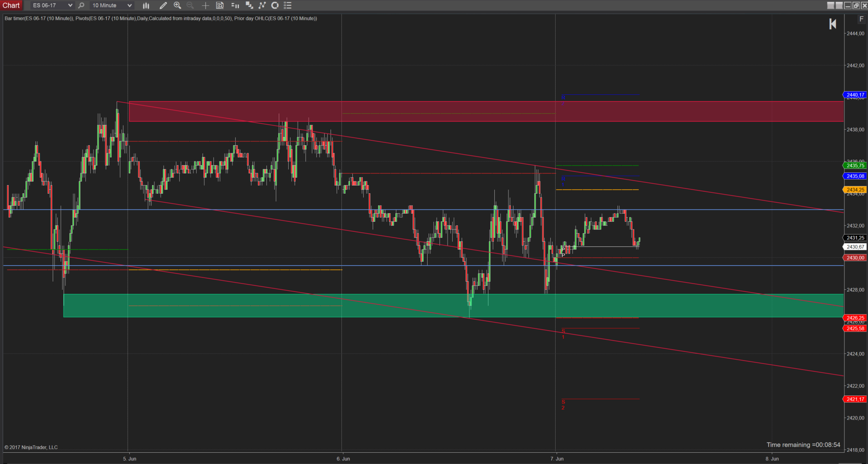Jump to latest bar with return arrow

click(x=833, y=24)
